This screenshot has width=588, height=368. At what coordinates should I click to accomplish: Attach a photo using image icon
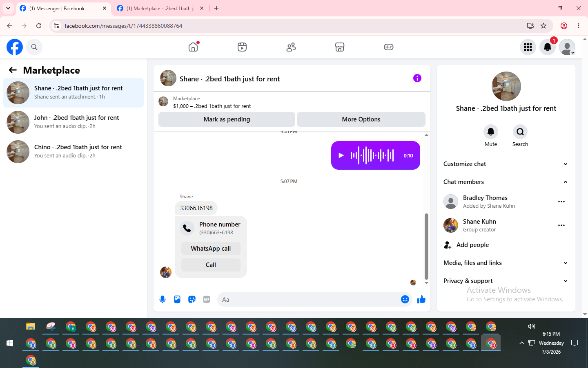pyautogui.click(x=177, y=300)
